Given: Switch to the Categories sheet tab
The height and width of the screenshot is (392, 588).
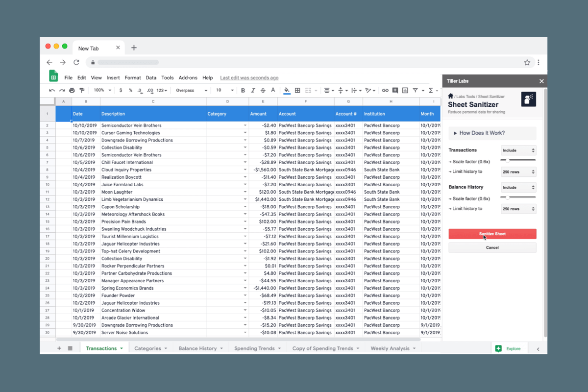Looking at the screenshot, I should [x=150, y=348].
